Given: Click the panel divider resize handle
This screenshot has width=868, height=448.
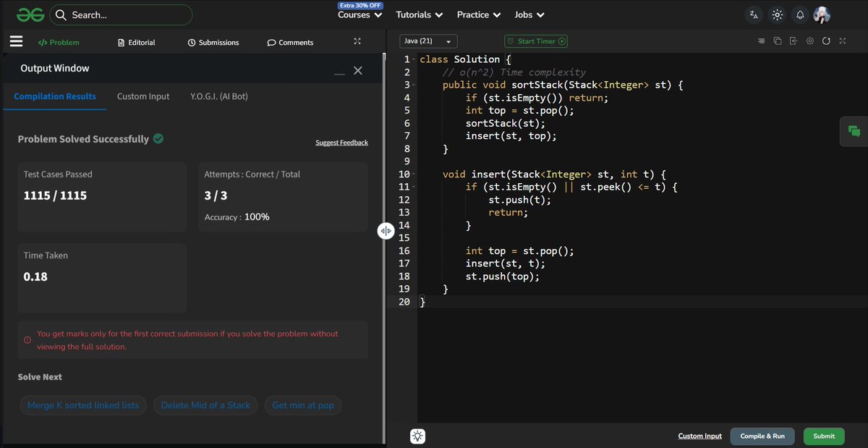Looking at the screenshot, I should (386, 231).
